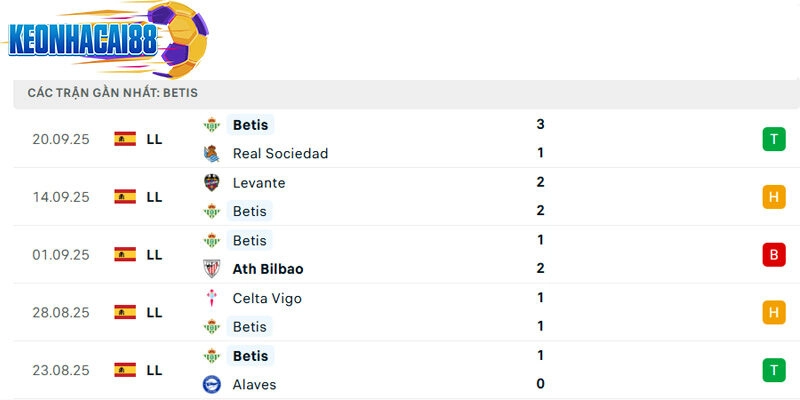
Task: Open the Celta Vigo team link
Action: (x=267, y=298)
